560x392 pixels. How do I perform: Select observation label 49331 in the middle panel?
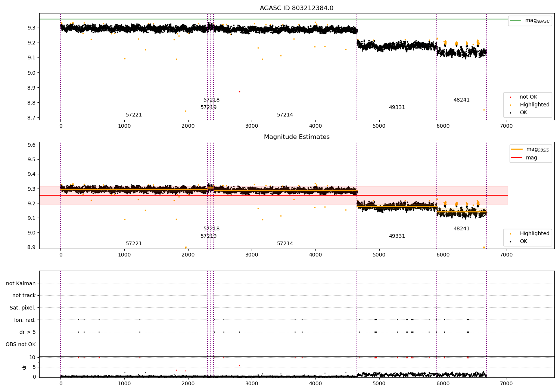tap(397, 236)
